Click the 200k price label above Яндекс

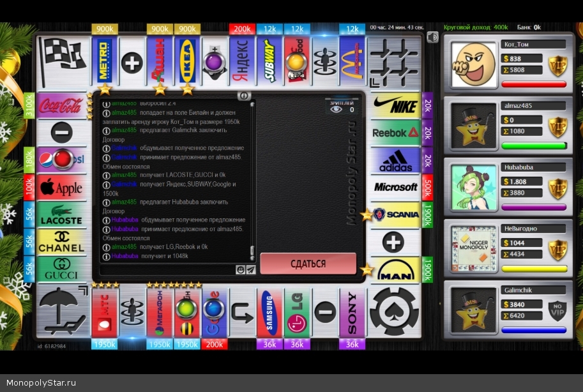(x=242, y=29)
